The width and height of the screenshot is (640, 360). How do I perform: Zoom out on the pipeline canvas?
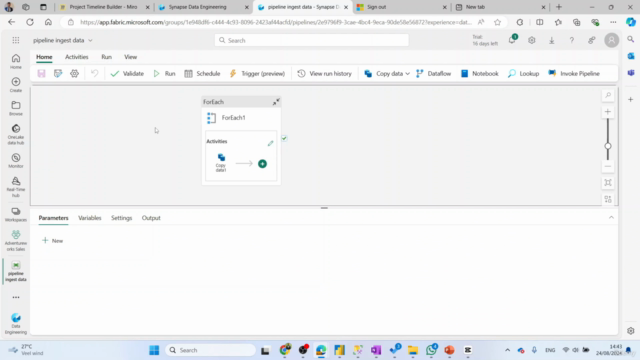(608, 167)
